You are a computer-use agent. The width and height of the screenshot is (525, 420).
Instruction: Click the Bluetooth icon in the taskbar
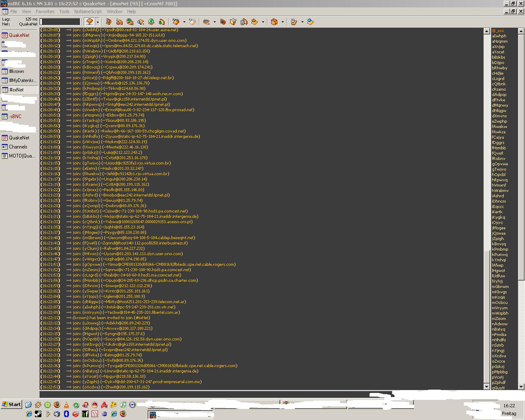coord(66,414)
